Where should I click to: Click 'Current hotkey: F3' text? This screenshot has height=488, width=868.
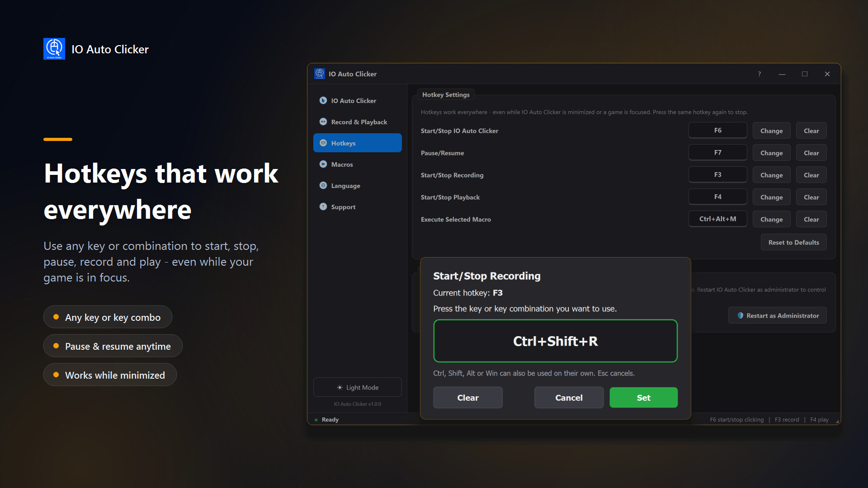point(468,293)
